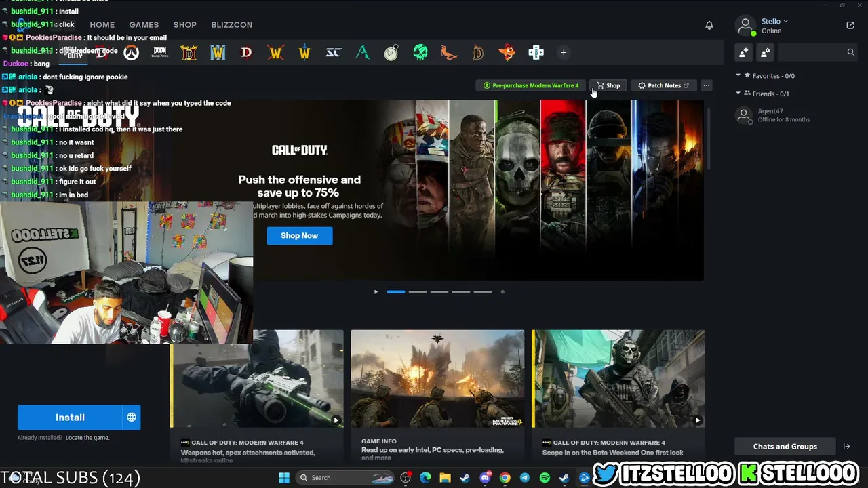This screenshot has width=868, height=488.
Task: Collapse the Favorites list
Action: [738, 76]
